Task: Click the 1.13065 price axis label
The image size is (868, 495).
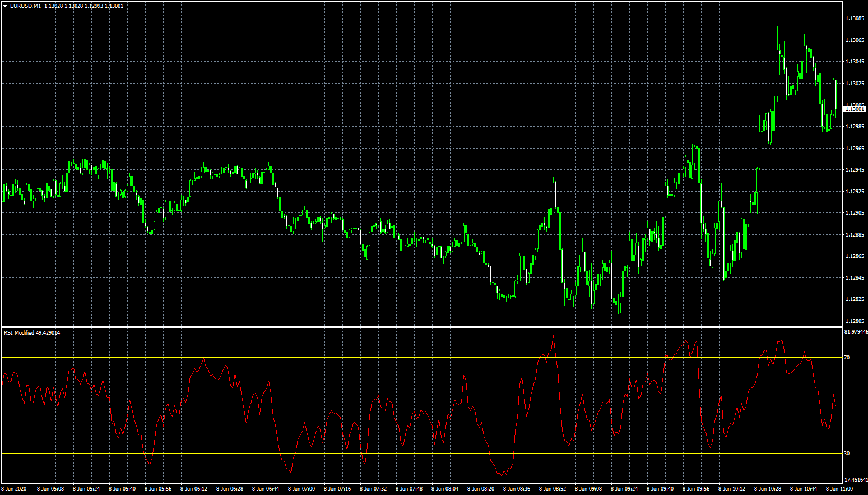Action: (855, 40)
